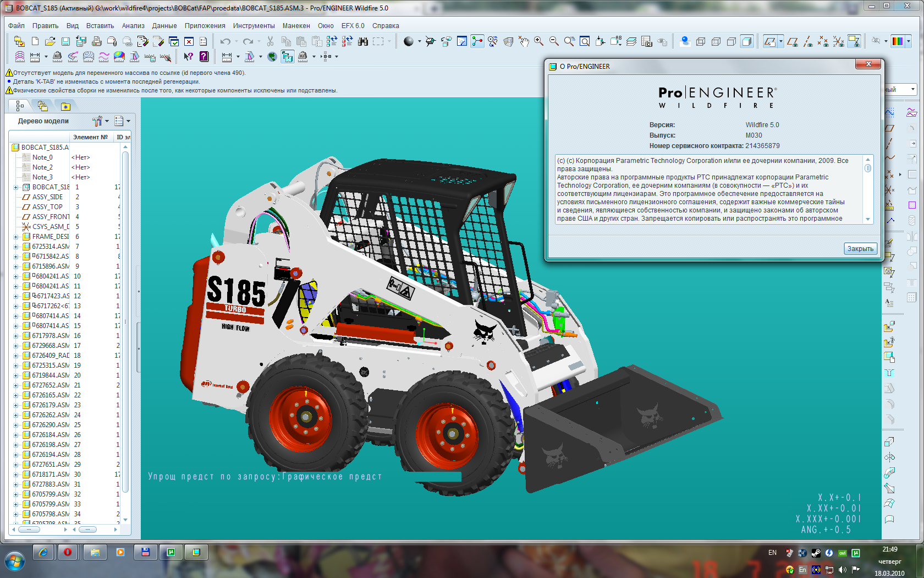
Task: Select the Zoom In magnifier tool
Action: (x=539, y=41)
